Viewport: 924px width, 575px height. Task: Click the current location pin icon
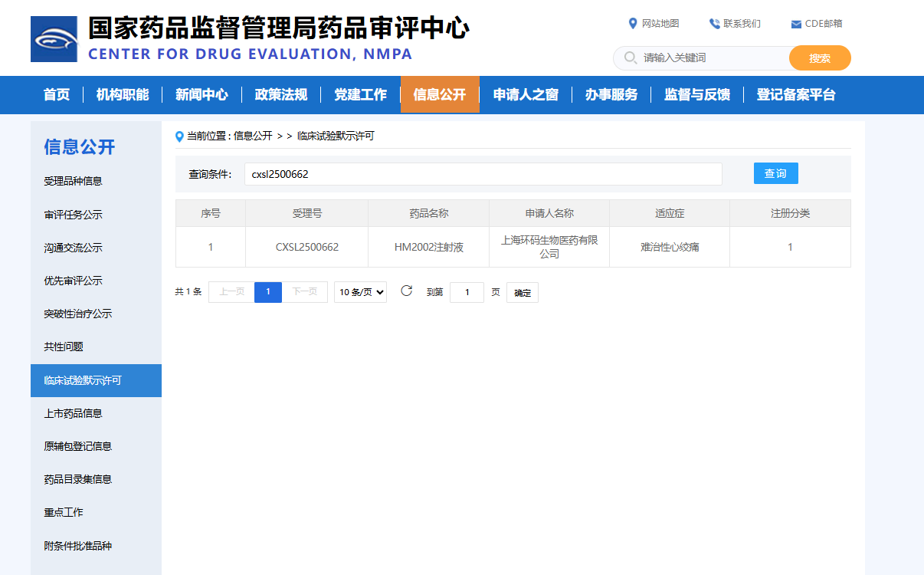[180, 136]
